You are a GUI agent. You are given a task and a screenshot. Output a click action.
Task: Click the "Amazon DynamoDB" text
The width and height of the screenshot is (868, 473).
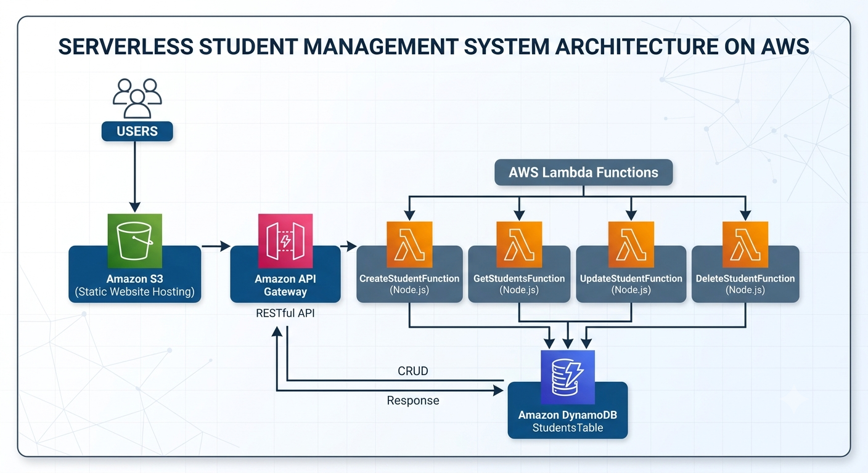[x=568, y=415]
